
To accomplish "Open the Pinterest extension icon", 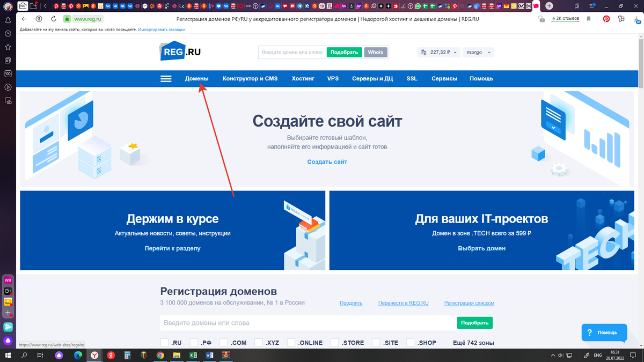I will pyautogui.click(x=606, y=19).
